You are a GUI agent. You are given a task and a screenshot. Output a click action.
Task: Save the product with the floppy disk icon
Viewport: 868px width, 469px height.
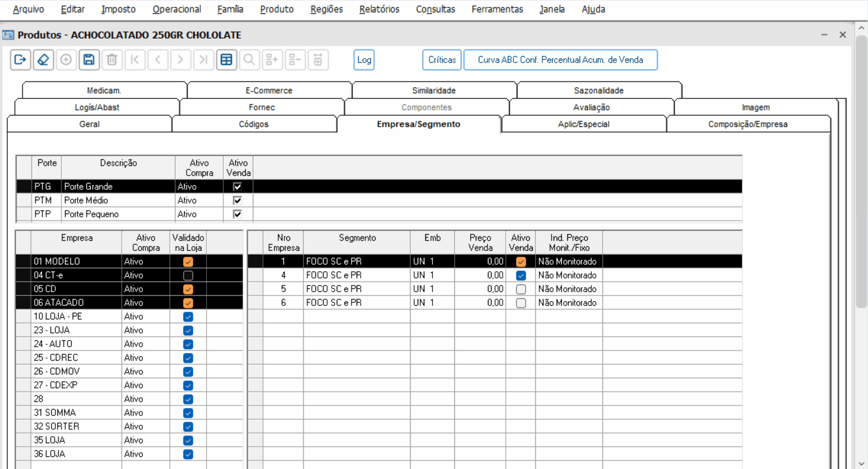click(x=89, y=60)
